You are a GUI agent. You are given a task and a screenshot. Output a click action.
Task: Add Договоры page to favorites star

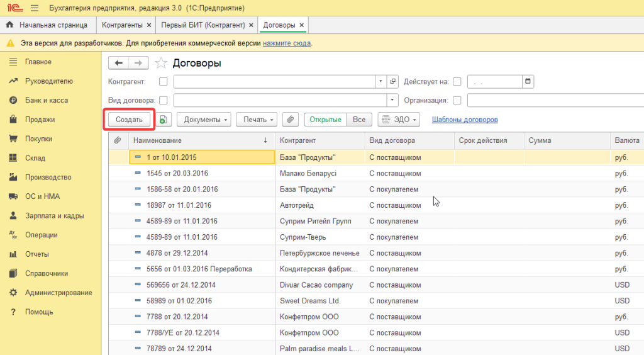pos(161,63)
